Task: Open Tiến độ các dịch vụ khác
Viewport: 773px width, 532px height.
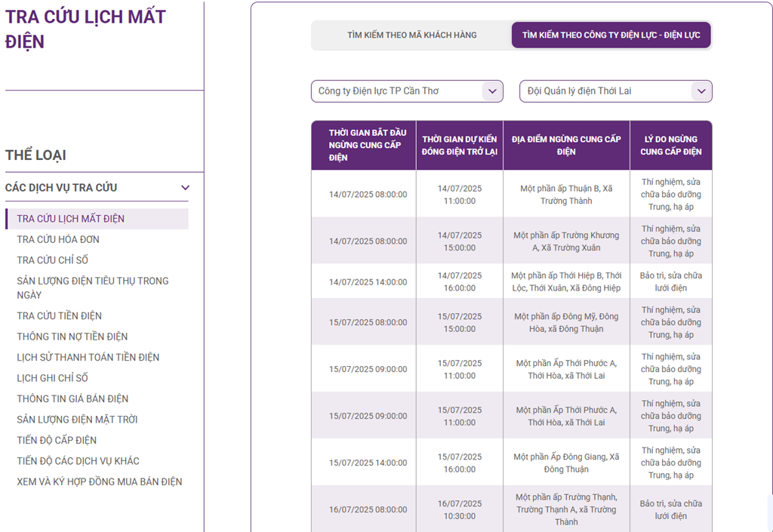Action: (78, 460)
